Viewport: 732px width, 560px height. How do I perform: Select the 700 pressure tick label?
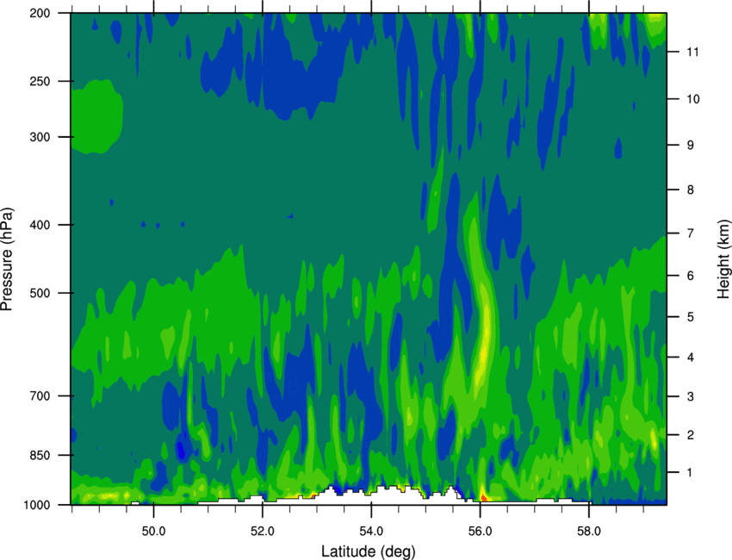coord(40,395)
